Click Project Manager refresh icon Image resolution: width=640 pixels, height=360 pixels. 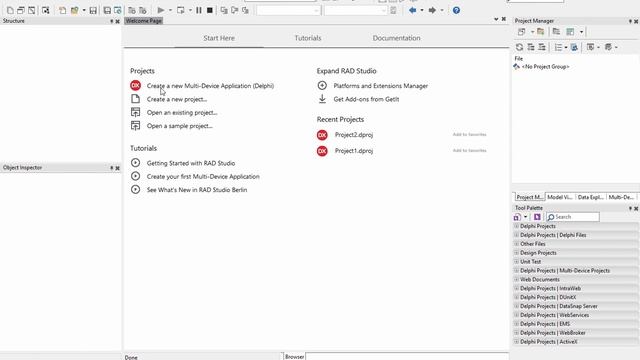pos(519,47)
